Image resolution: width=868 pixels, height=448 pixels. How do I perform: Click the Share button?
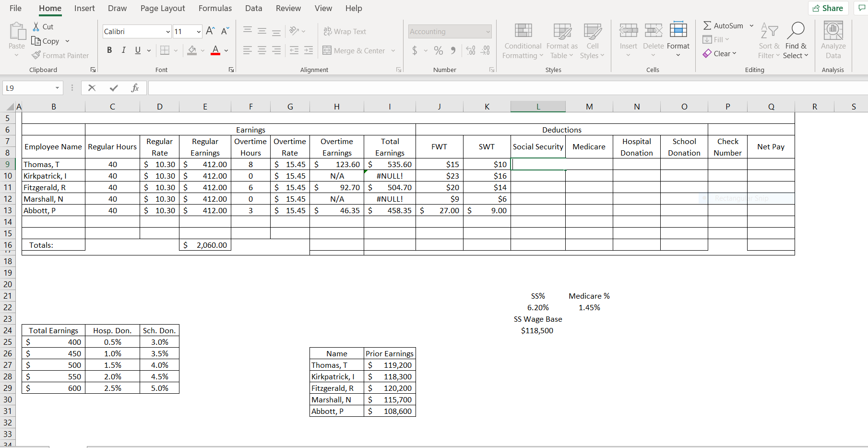828,8
